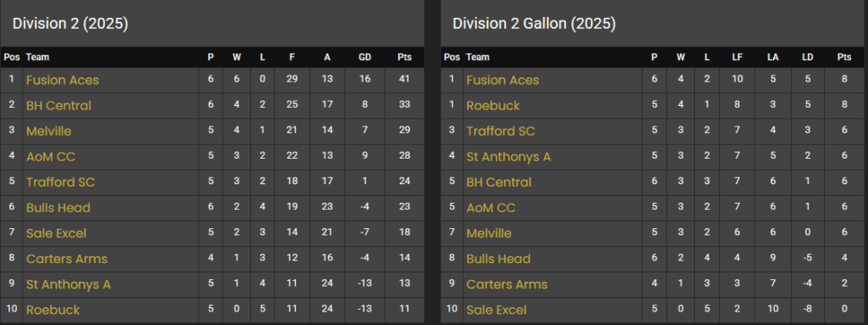868x325 pixels.
Task: Select AoM CC in Division 2 table
Action: pyautogui.click(x=50, y=156)
